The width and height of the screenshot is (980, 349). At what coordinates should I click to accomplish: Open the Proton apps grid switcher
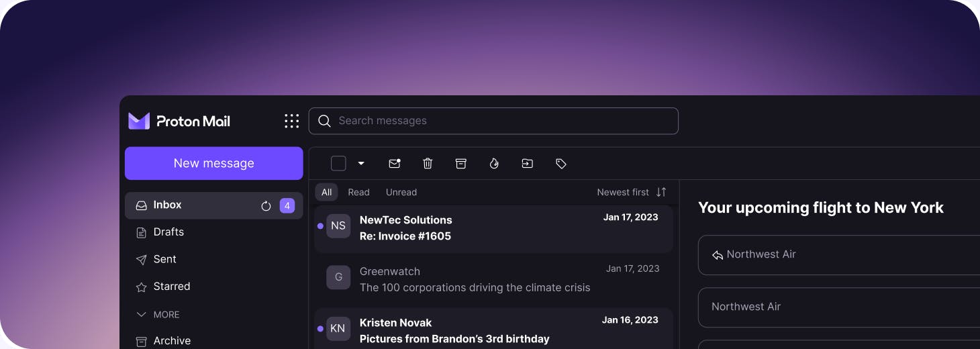pos(291,121)
